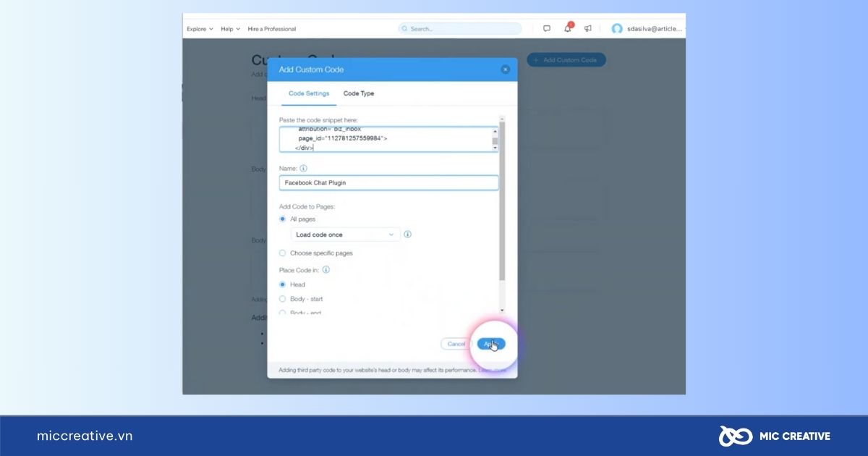Select the Body - start radio button
The width and height of the screenshot is (868, 456).
(283, 299)
